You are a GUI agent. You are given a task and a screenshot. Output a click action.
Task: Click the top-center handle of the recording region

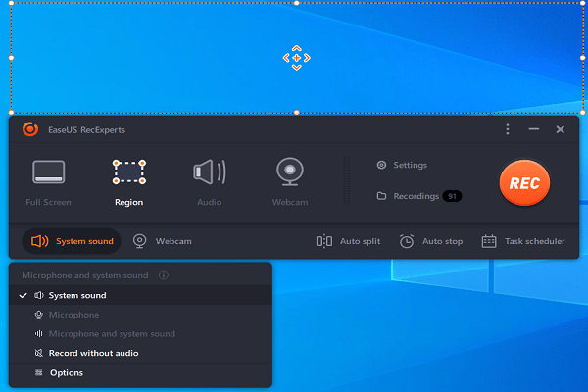297,3
